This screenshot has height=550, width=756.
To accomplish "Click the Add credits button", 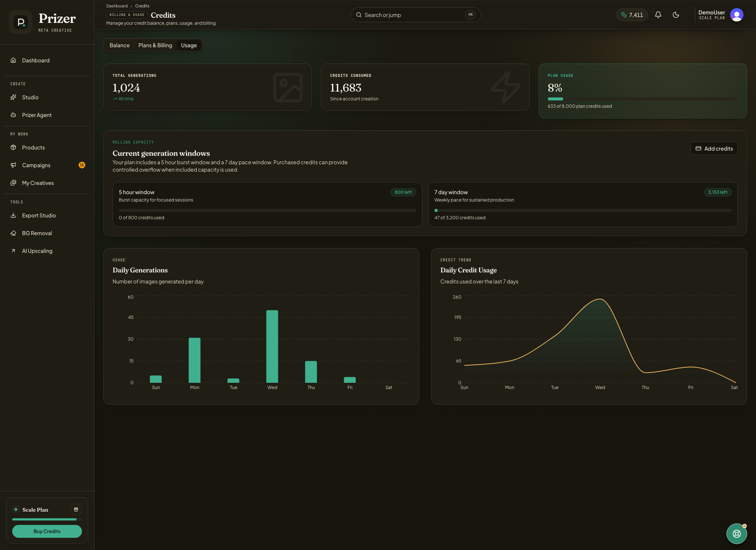I will [714, 148].
